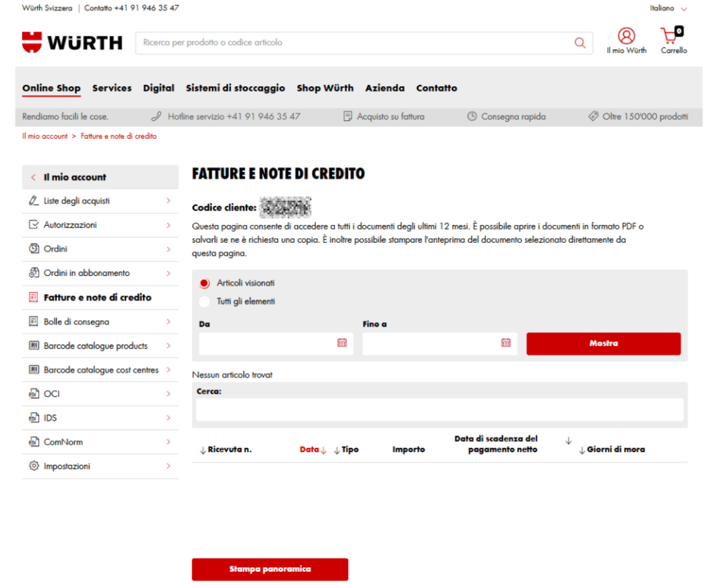Click the Consegna rapida clock icon

pyautogui.click(x=472, y=117)
